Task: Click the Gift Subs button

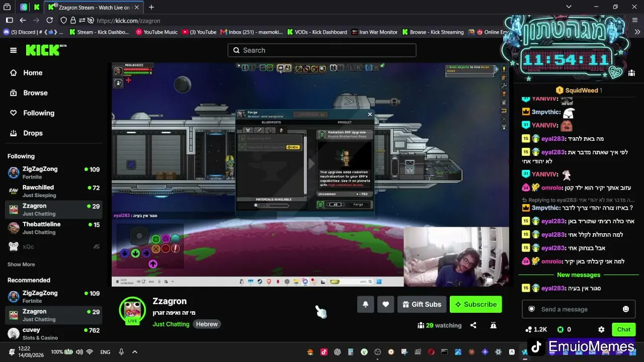Action: pos(422,304)
